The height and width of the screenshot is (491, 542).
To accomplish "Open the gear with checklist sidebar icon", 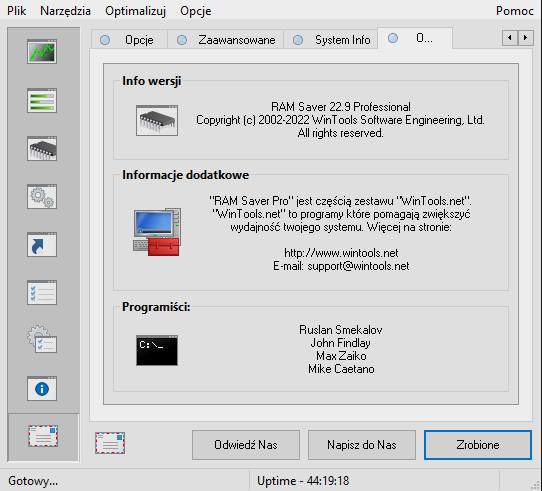I will [x=42, y=339].
